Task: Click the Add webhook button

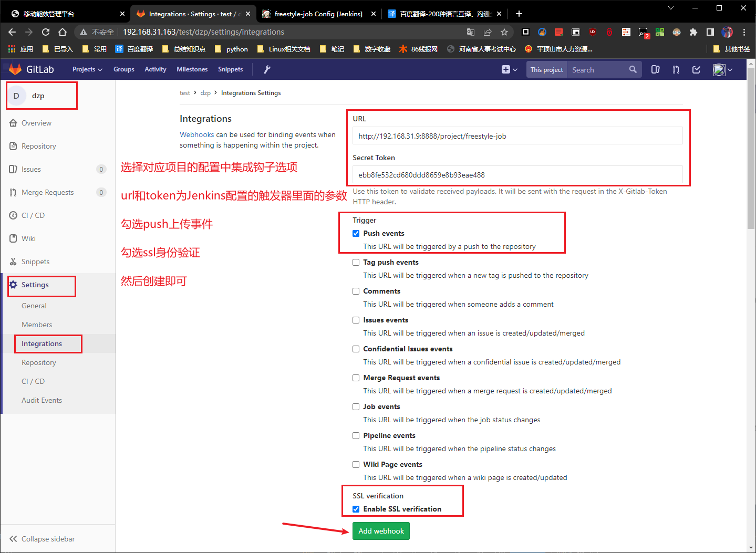Action: pyautogui.click(x=381, y=531)
